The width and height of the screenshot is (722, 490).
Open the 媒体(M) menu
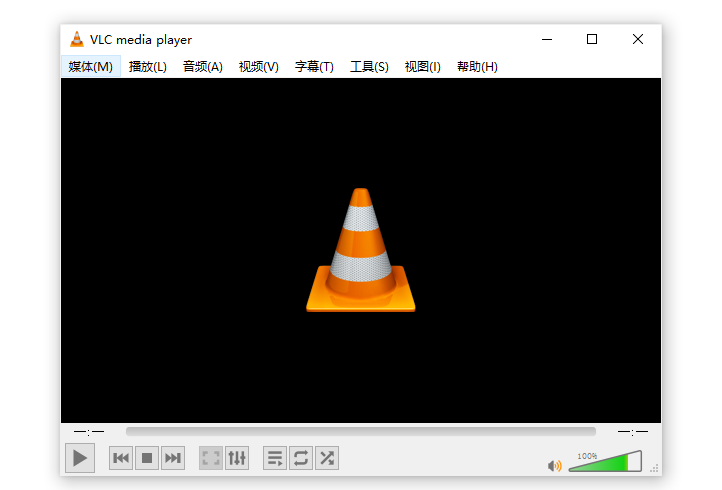click(90, 67)
